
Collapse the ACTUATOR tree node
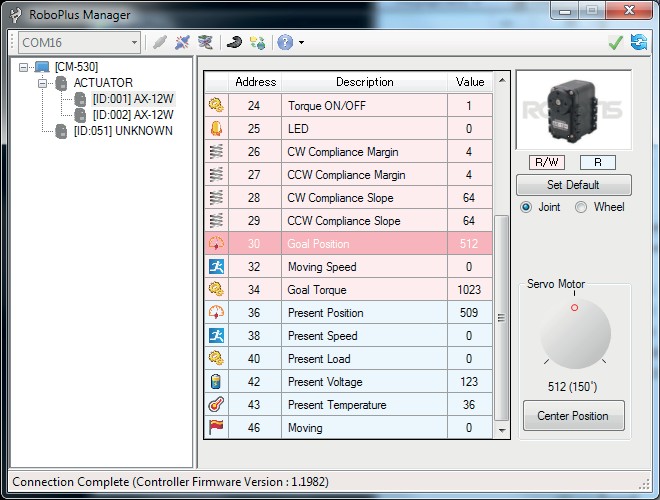(x=44, y=83)
